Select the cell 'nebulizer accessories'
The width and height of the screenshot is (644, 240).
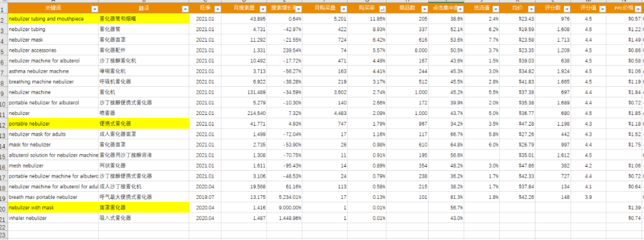(x=53, y=50)
